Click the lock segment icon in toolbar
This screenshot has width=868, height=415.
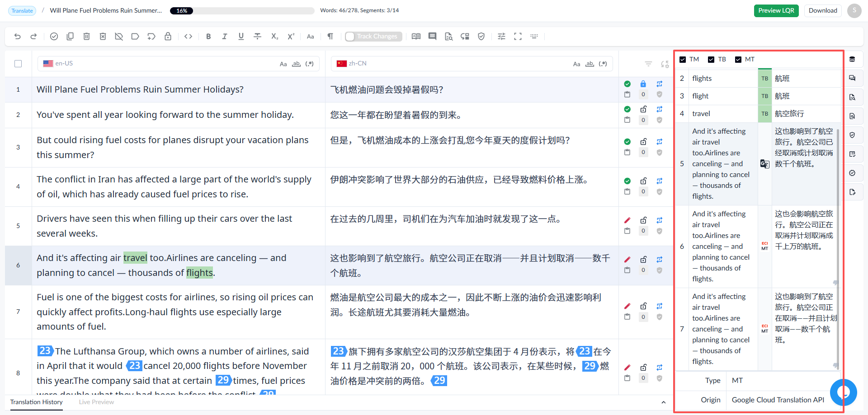(168, 37)
